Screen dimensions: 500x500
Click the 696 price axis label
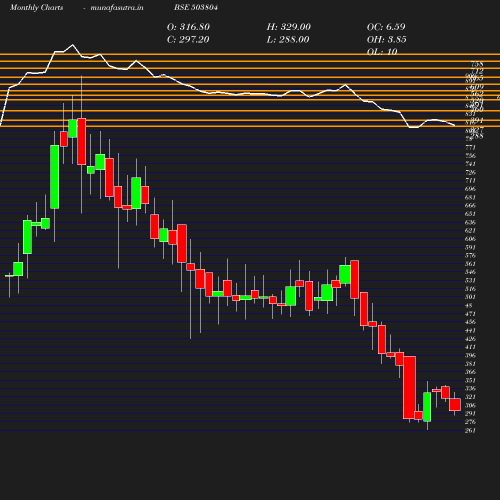[470, 189]
